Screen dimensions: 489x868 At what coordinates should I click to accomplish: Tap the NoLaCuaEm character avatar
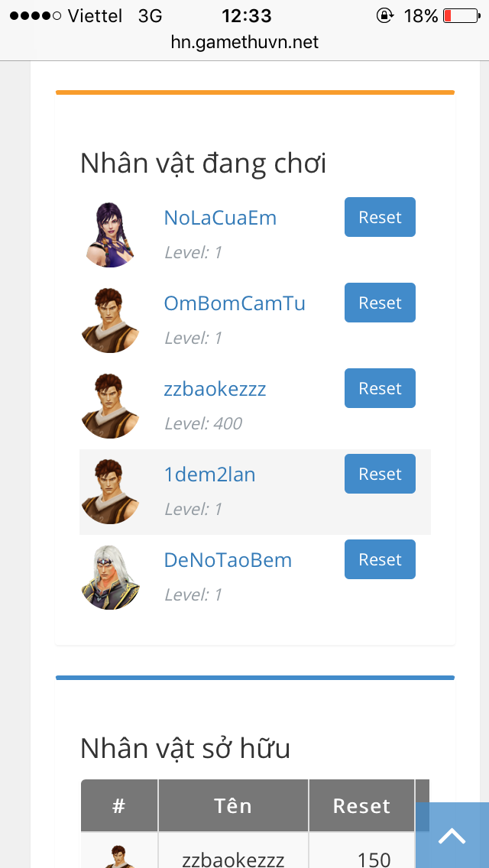[110, 235]
